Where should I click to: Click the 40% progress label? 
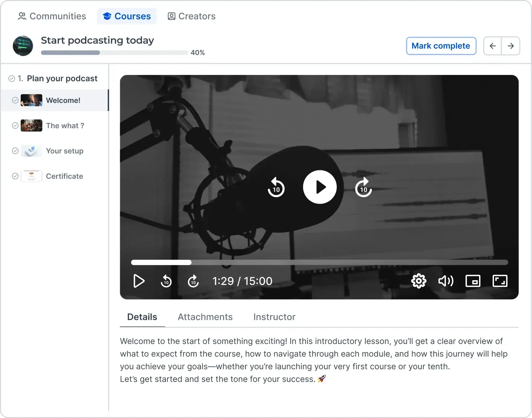coord(198,53)
